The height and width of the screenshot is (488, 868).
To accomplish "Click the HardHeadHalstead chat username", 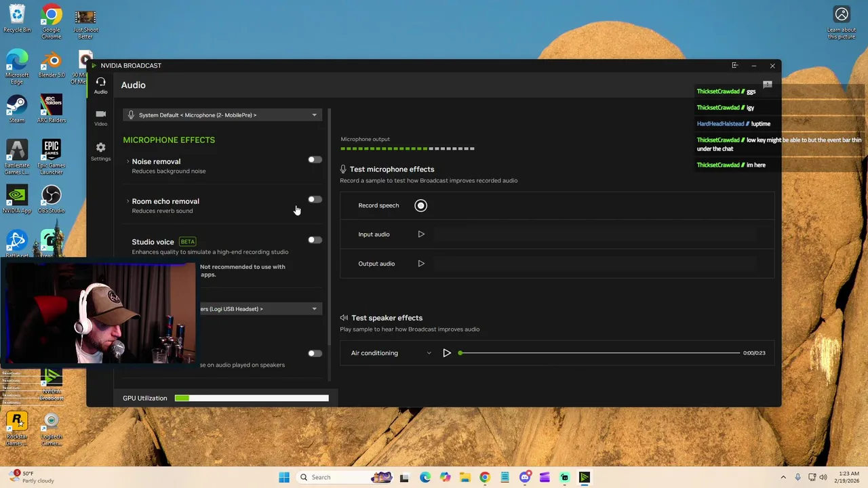I will coord(720,124).
